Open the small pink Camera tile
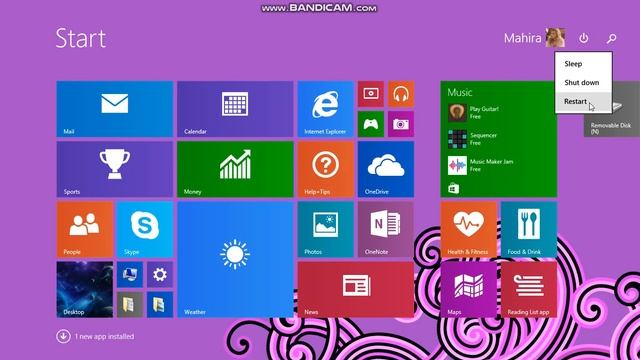This screenshot has height=360, width=640. click(x=401, y=124)
